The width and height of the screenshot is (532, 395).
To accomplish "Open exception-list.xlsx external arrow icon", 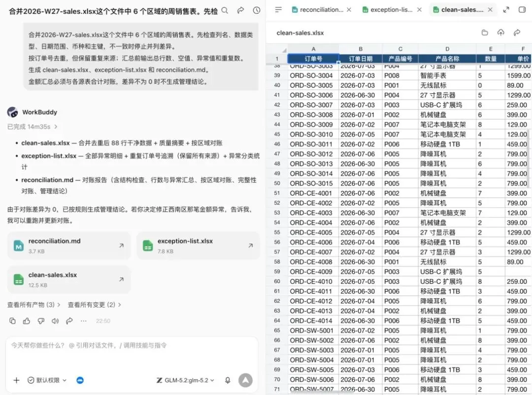I will pos(250,245).
